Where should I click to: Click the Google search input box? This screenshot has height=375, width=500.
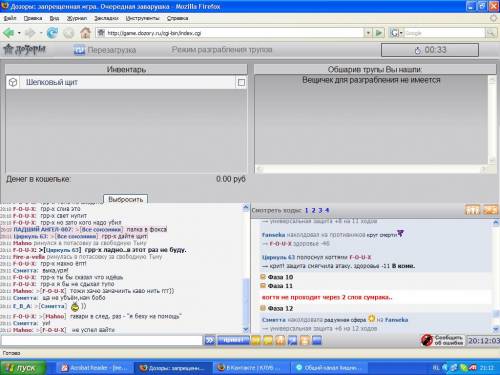[x=445, y=33]
